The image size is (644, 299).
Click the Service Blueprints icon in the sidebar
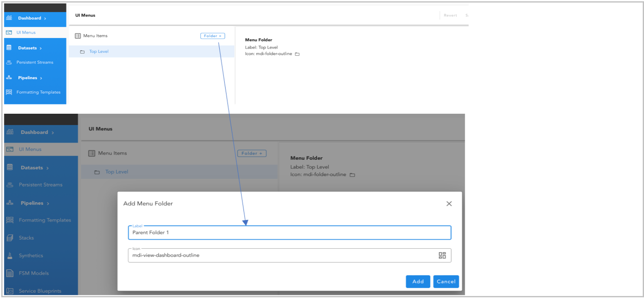10,291
